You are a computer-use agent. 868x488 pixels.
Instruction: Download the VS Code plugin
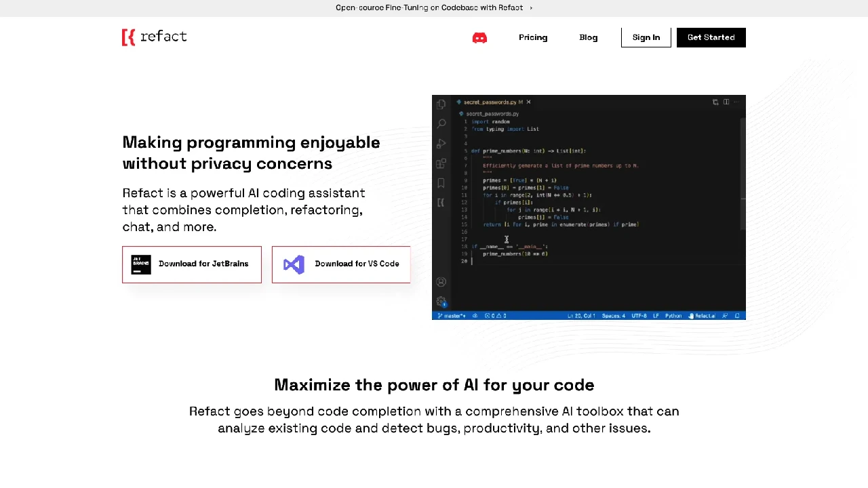tap(341, 264)
